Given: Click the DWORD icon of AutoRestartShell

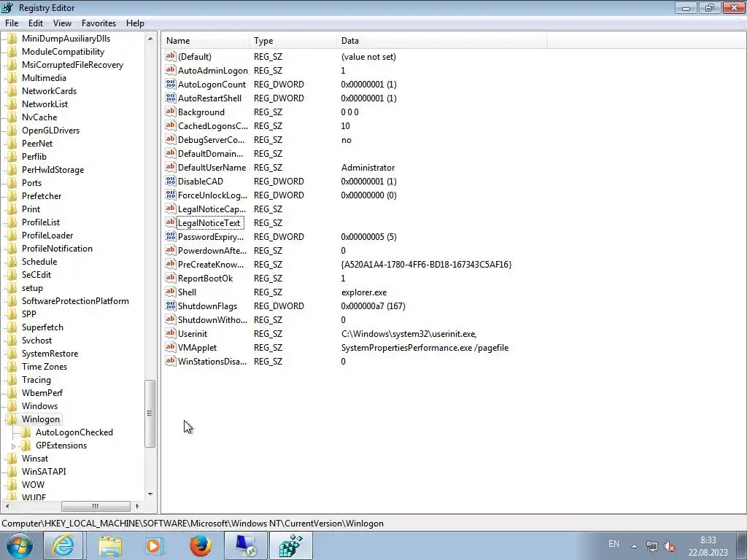Looking at the screenshot, I should click(x=171, y=98).
